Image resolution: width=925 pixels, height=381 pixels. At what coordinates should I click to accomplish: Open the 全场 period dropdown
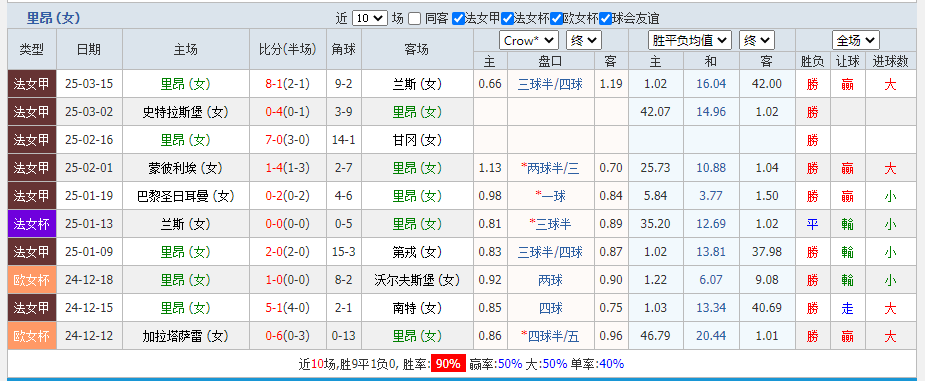click(856, 41)
